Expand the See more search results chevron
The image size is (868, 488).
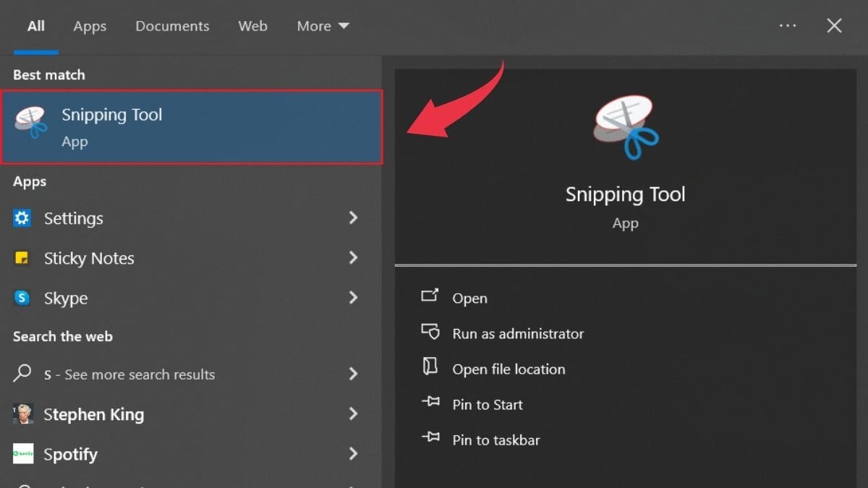click(353, 374)
